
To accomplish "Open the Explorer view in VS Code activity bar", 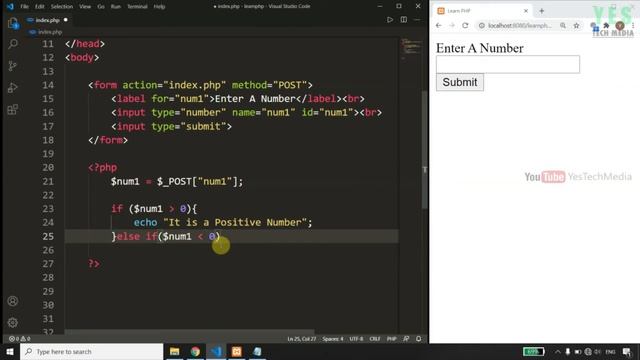I will [x=13, y=23].
